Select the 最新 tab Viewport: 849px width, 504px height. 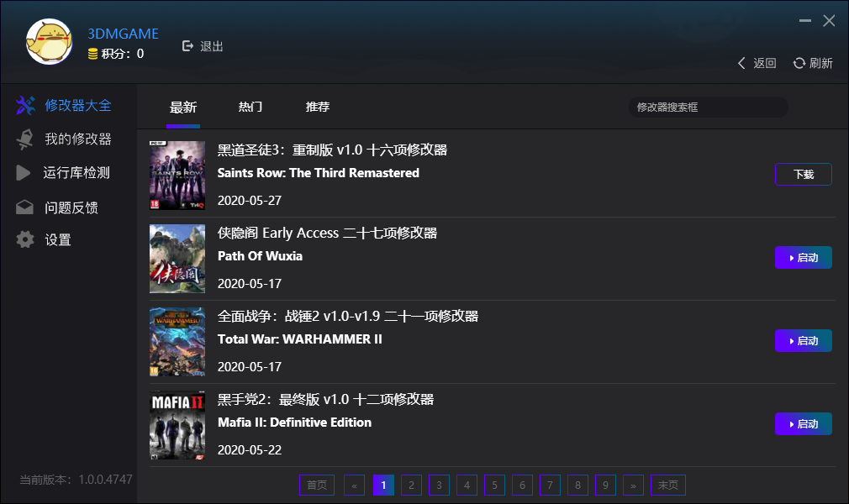point(184,107)
